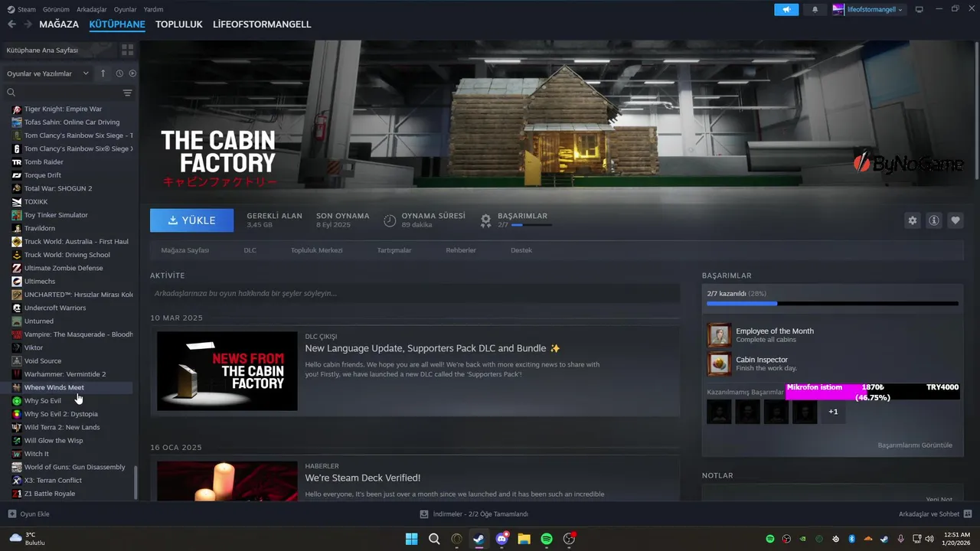Open the Steam Deck Verified news thumbnail
This screenshot has width=980, height=551.
227,481
